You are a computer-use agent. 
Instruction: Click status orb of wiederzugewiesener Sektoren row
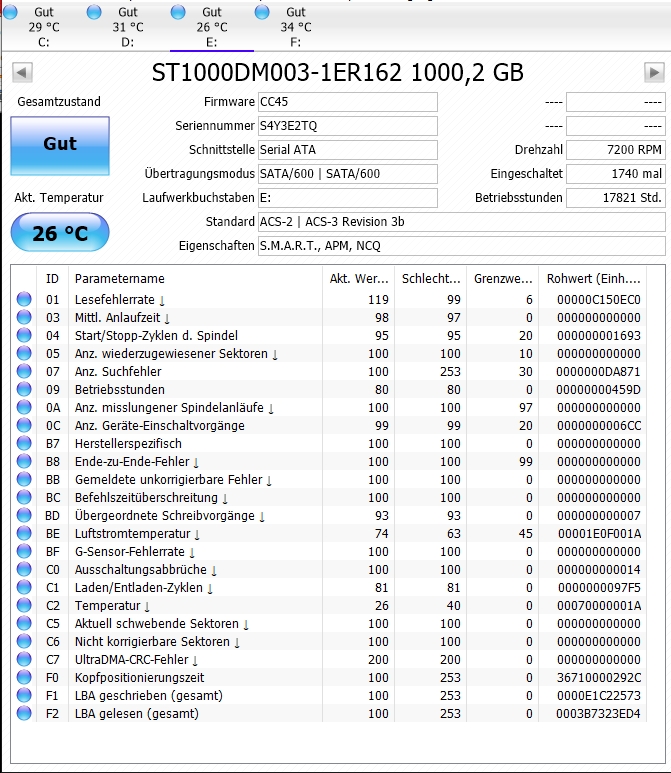pyautogui.click(x=24, y=353)
